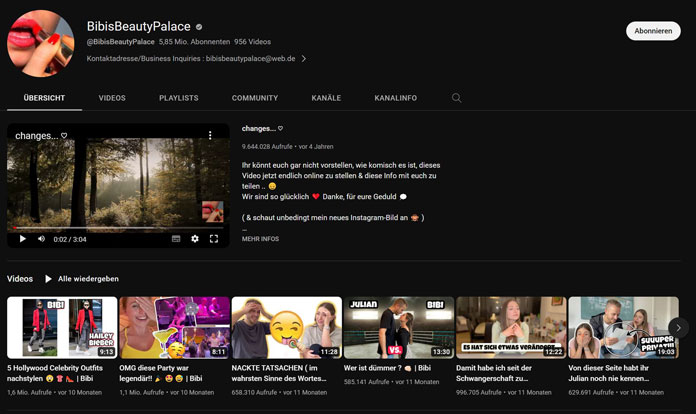
Task: Open the 'Es hat sich etwas verändert' thumbnail
Action: coord(511,327)
